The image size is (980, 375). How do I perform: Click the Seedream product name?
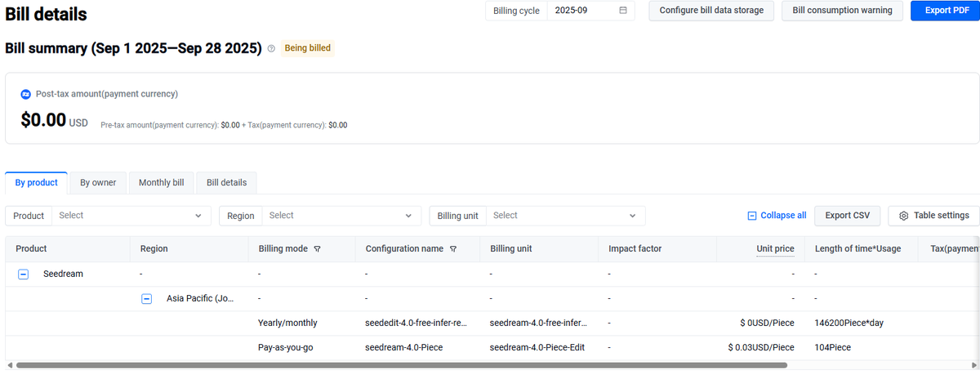click(x=63, y=275)
